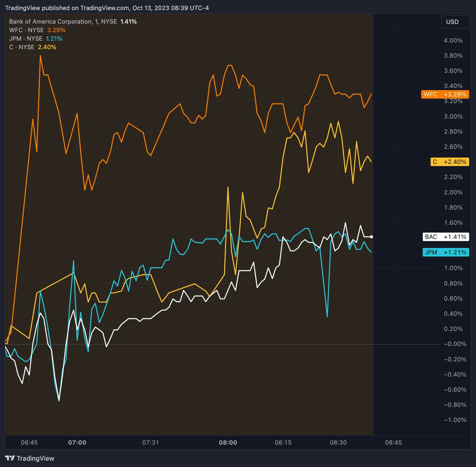
Task: Click the 3.00% tick on price axis
Action: click(453, 116)
